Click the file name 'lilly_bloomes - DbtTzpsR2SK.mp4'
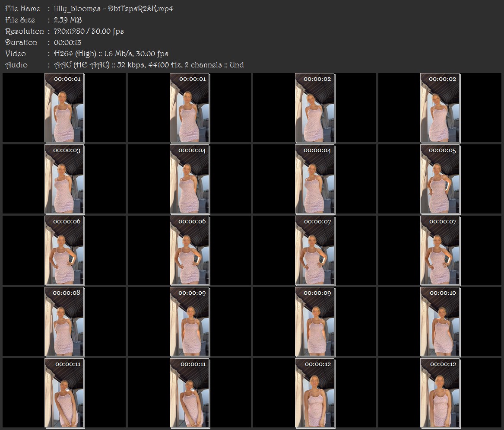 tap(114, 9)
